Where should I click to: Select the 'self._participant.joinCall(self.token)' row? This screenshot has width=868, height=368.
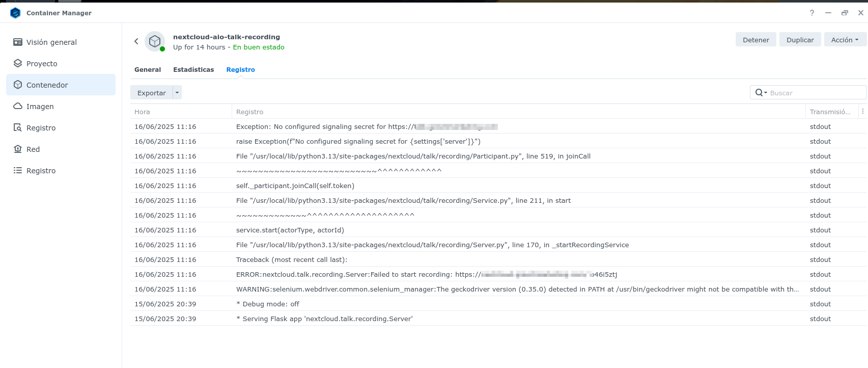(x=498, y=186)
